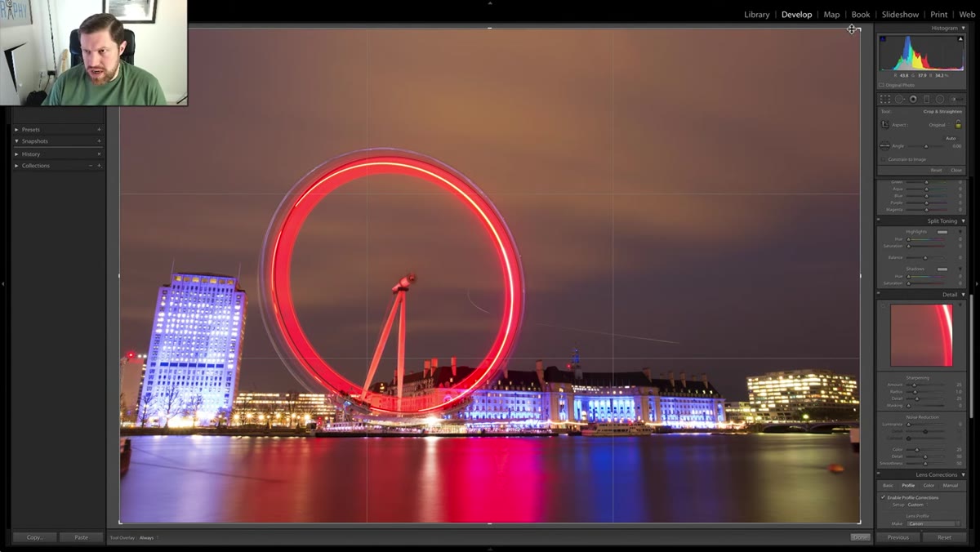Switch to the Slideshow module
Screen dimensions: 980x552
900,15
